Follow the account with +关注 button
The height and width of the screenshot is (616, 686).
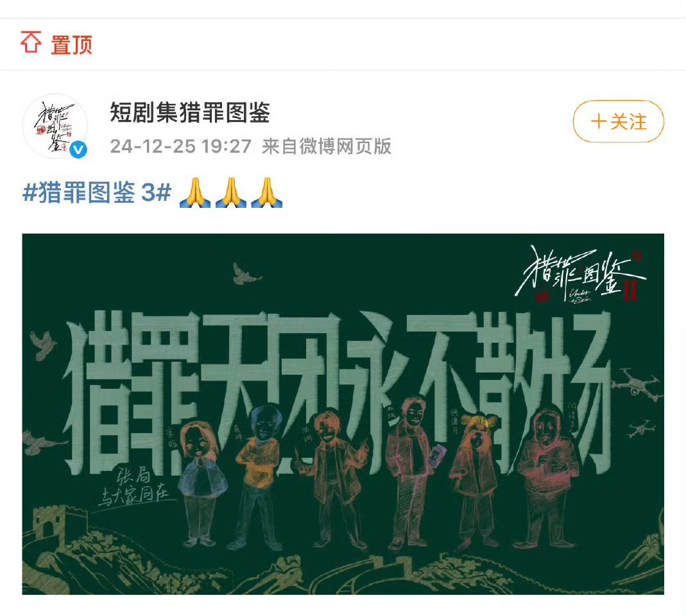(618, 121)
